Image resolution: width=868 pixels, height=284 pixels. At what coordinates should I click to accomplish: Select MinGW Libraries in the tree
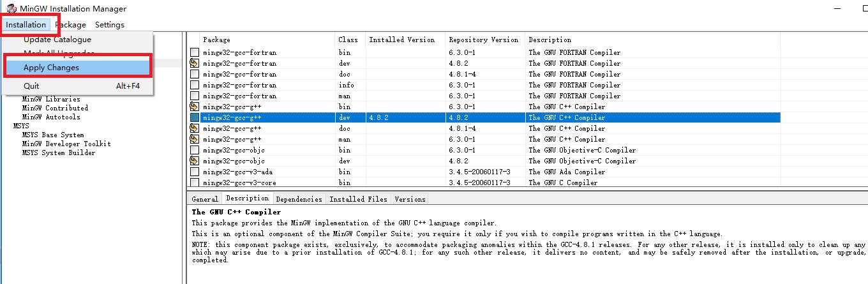(x=51, y=99)
